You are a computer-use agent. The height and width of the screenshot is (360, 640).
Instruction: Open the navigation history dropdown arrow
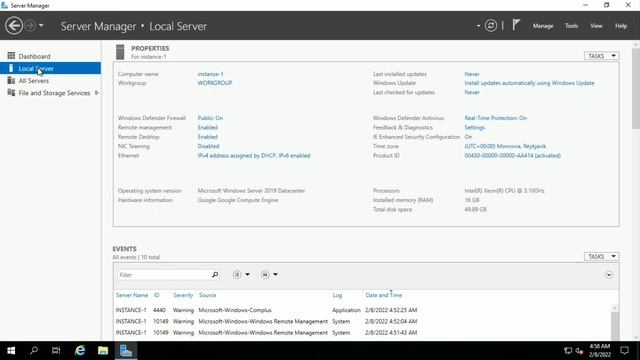point(41,26)
